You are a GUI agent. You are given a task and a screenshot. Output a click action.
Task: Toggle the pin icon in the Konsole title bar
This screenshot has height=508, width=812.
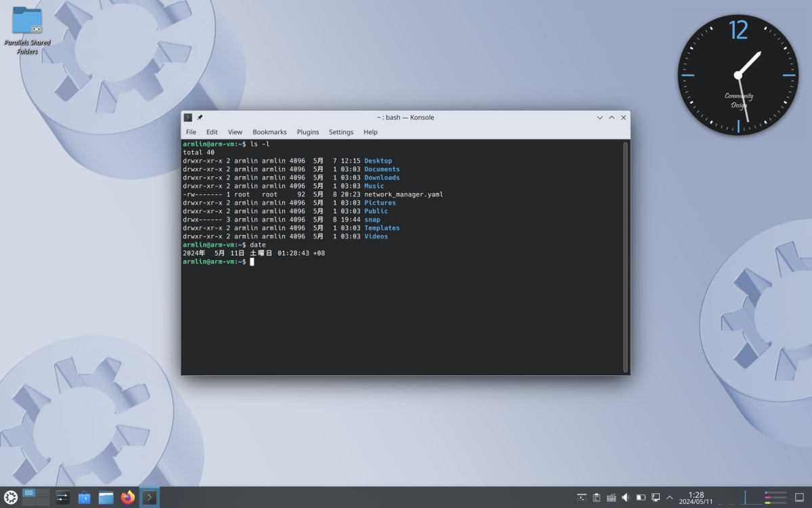tap(200, 117)
